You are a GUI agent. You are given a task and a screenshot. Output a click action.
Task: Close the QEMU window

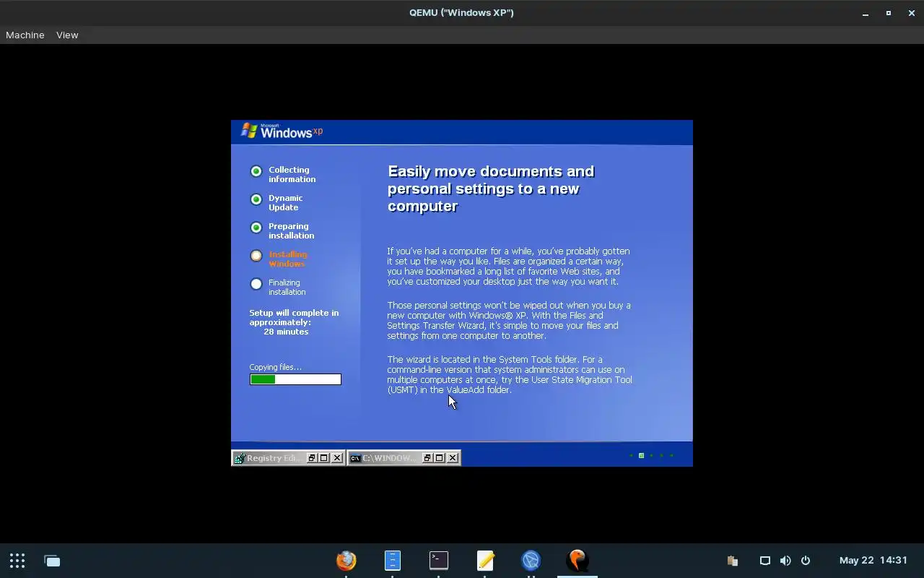tap(911, 13)
